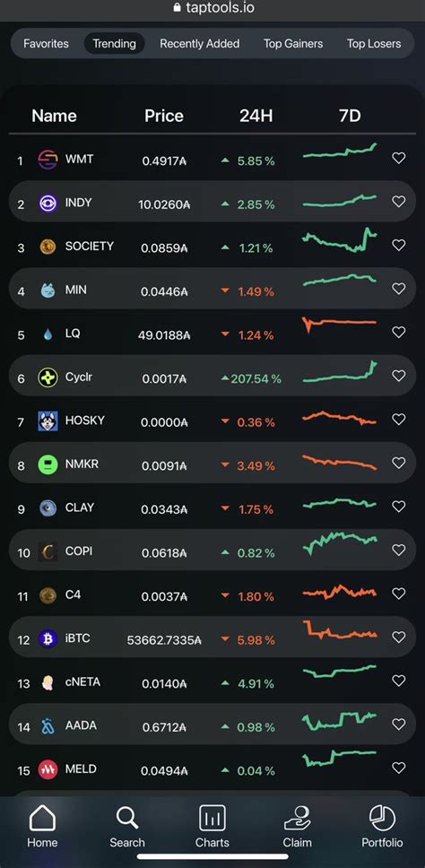Toggle favorite heart for MELD
This screenshot has height=868, width=425.
pos(398,768)
